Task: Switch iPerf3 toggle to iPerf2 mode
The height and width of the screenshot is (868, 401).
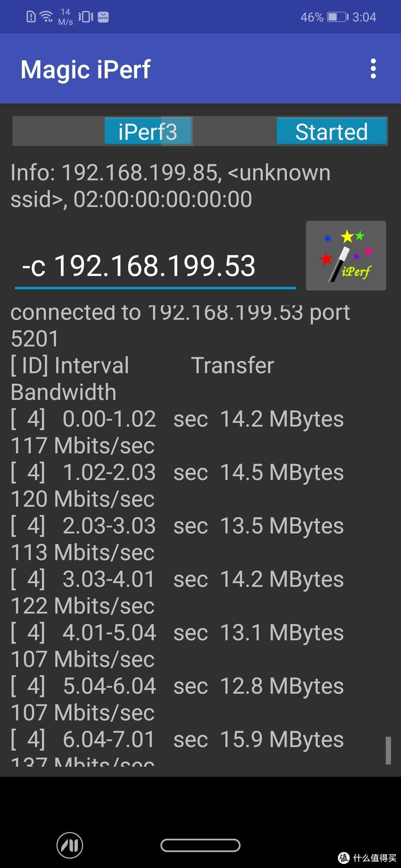Action: pos(148,131)
